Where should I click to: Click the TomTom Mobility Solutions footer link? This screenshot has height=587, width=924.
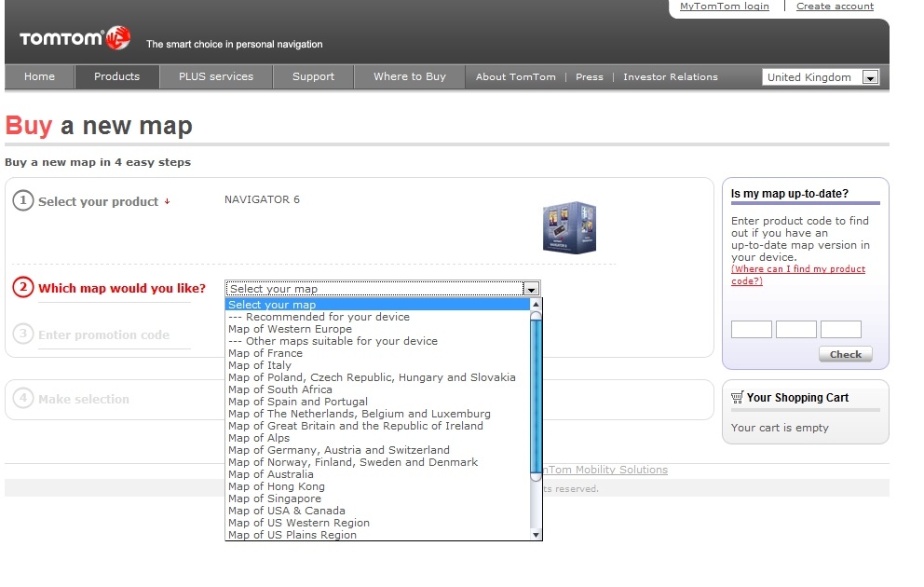point(605,470)
